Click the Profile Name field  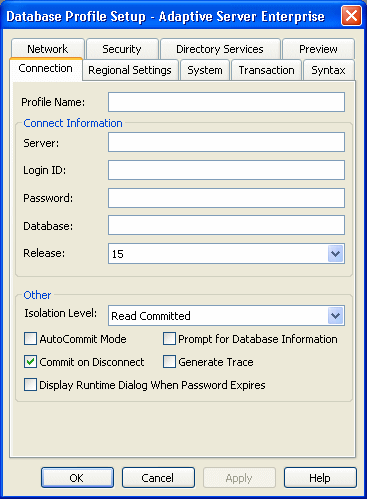click(x=226, y=102)
